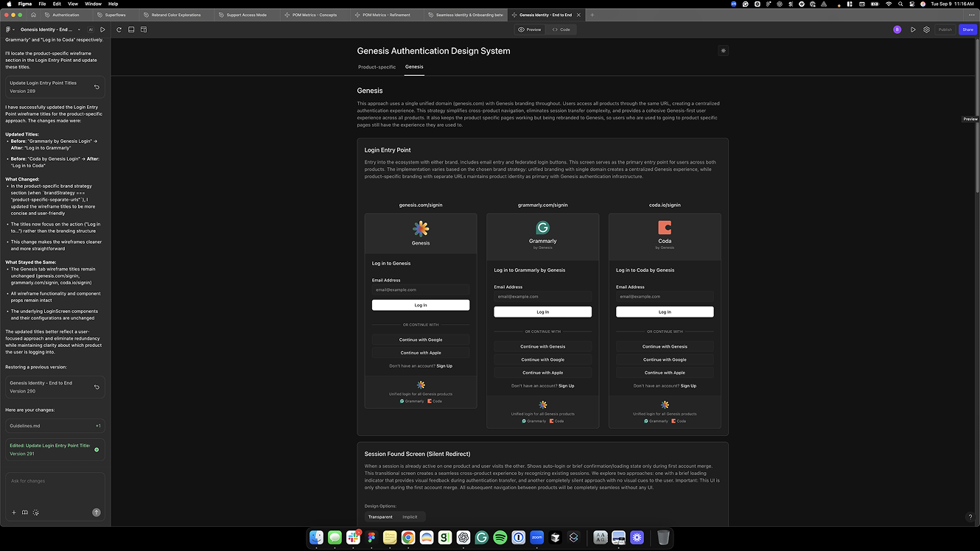Image resolution: width=980 pixels, height=551 pixels.
Task: Close the Genesis Identity - End to End tab
Action: tap(578, 15)
